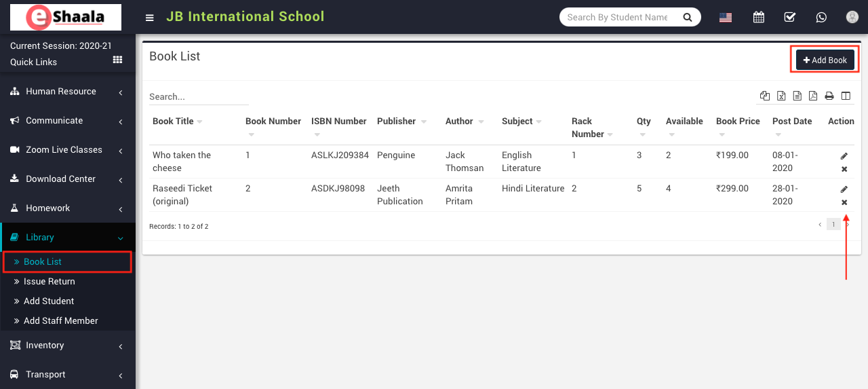Open calendar icon in header
Screen dimensions: 868x389
tap(759, 17)
